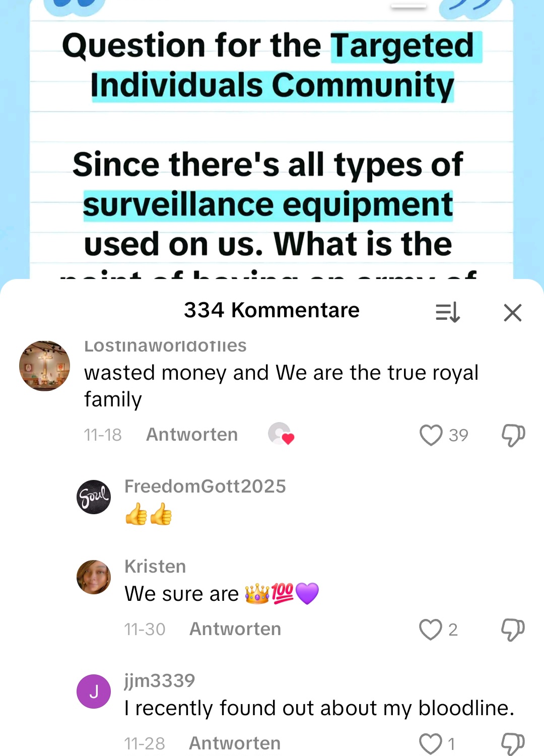The width and height of the screenshot is (544, 756).
Task: Open Lostinaworldoflies profile picture
Action: point(44,366)
